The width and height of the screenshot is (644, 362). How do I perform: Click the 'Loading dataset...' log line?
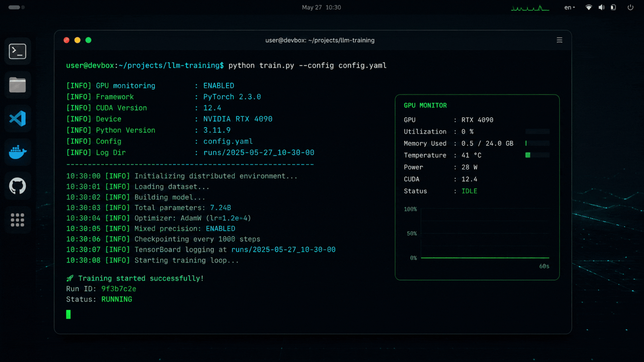pyautogui.click(x=138, y=186)
